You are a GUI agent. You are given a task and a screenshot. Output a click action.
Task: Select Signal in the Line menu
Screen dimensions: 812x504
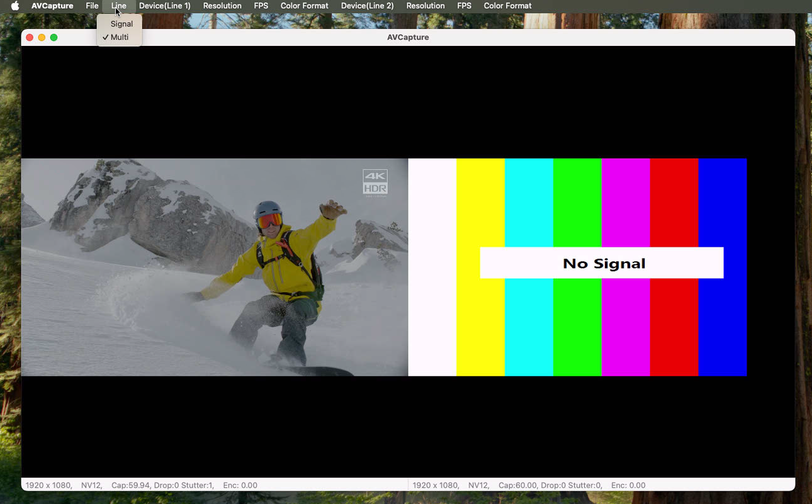pyautogui.click(x=121, y=24)
